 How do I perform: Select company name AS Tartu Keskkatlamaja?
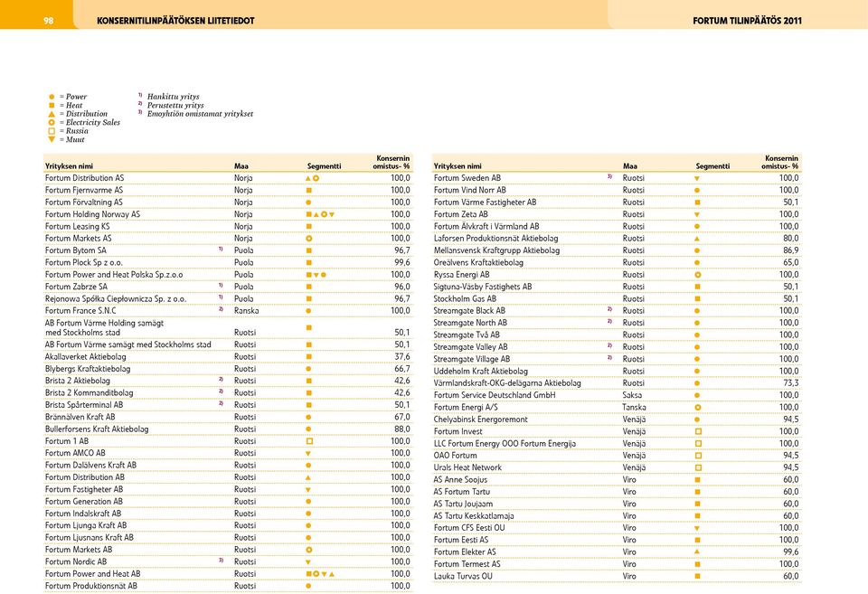tap(474, 516)
